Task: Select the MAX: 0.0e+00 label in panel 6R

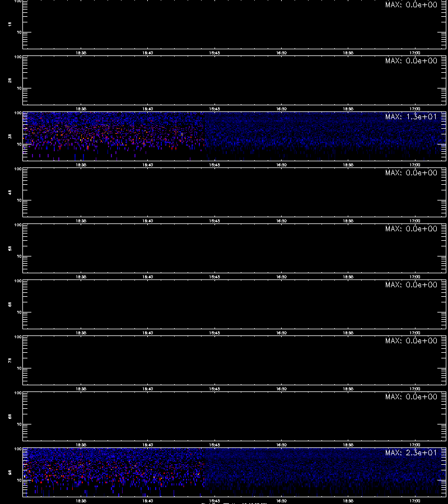Action: (411, 284)
